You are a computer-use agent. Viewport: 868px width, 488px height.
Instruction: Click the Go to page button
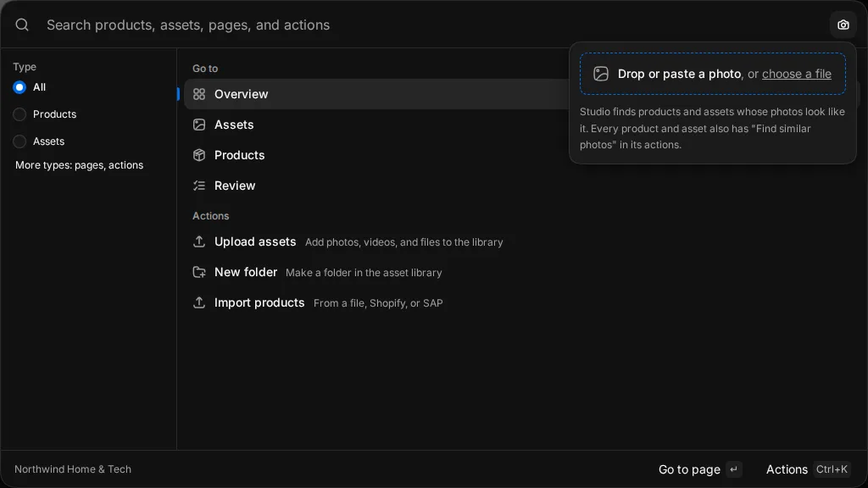pos(699,469)
